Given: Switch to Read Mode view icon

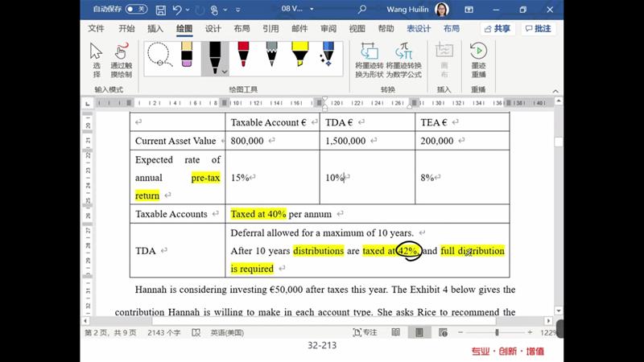Looking at the screenshot, I should pyautogui.click(x=395, y=332).
